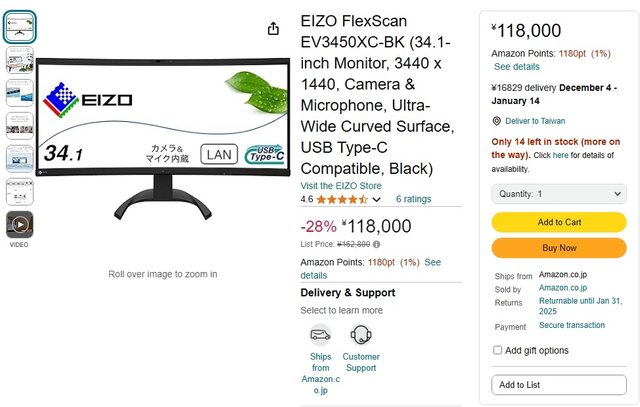Click the star rating icons
The image size is (640, 407).
click(x=341, y=199)
